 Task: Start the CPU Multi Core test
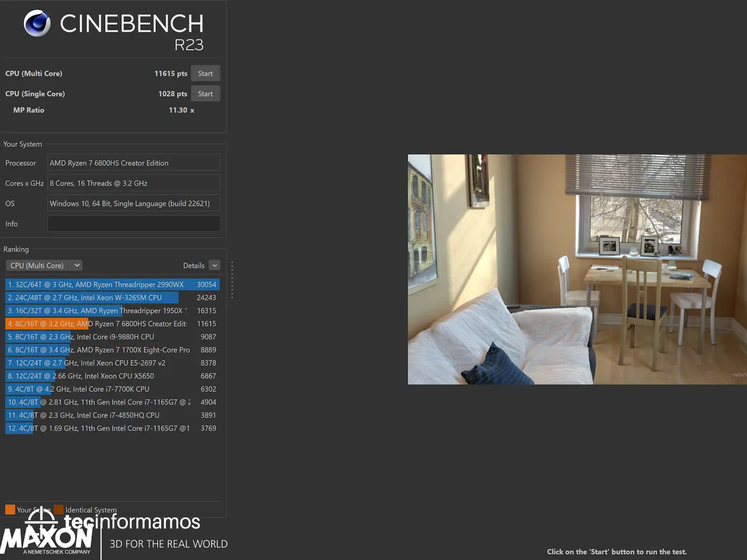tap(205, 74)
